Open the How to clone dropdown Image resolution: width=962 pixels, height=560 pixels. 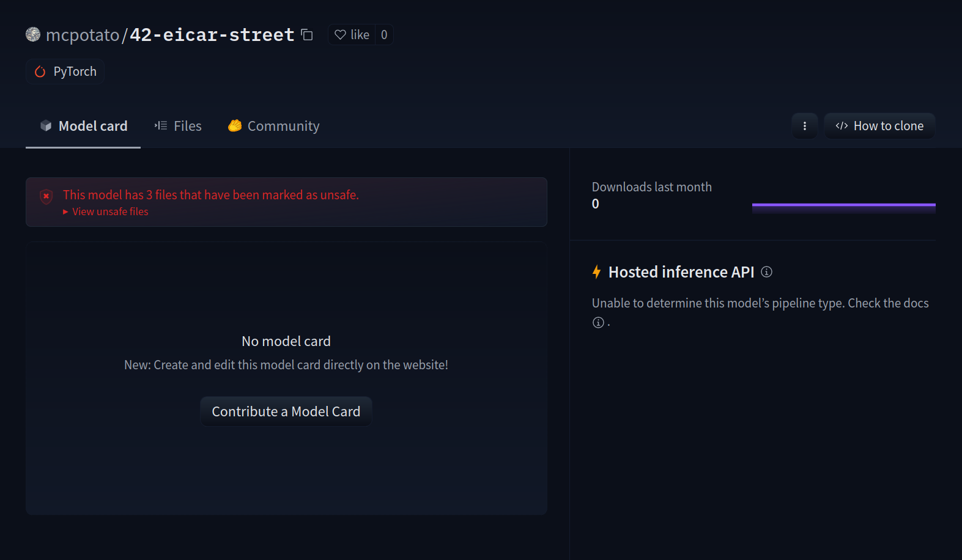pos(879,126)
